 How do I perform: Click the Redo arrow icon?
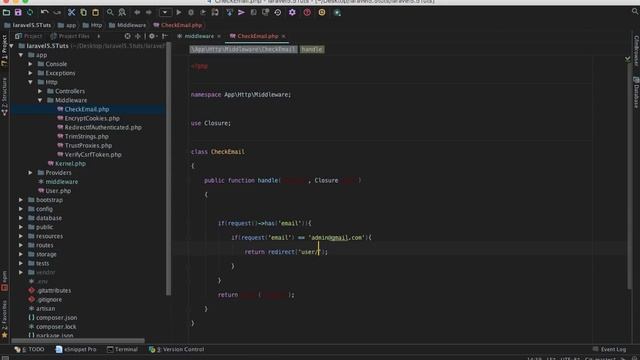click(57, 13)
